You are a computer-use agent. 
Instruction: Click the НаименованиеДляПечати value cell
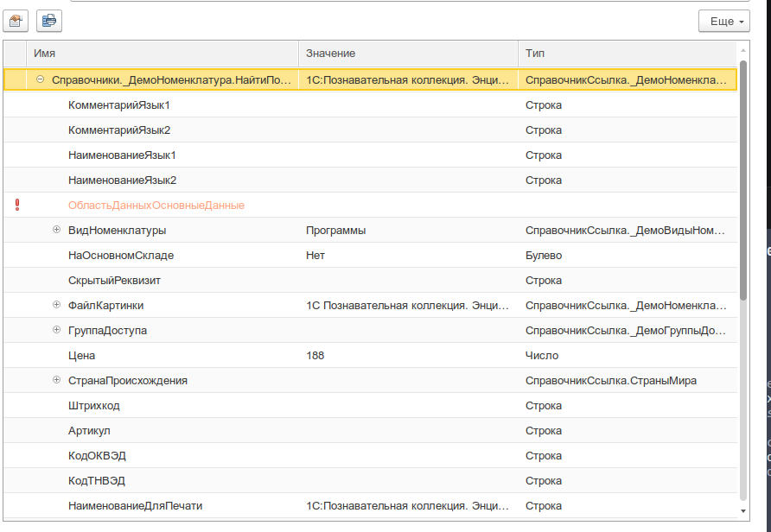[x=408, y=506]
